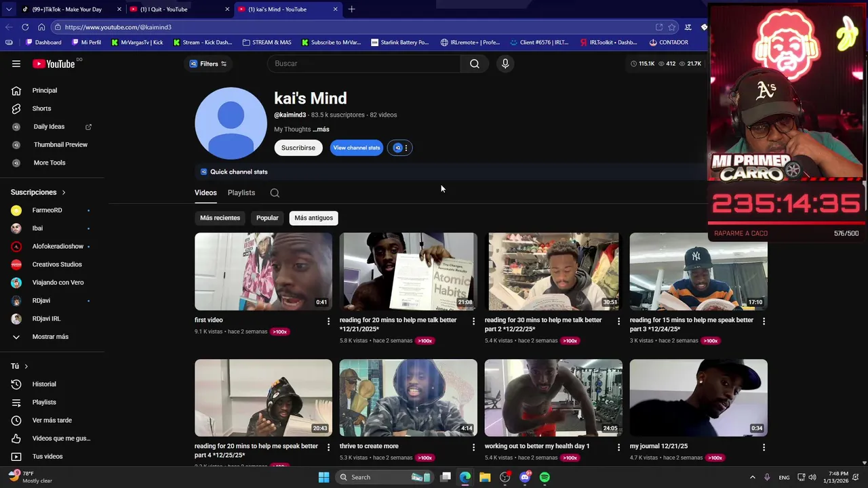
Task: Click browser address bar URL
Action: pyautogui.click(x=118, y=27)
